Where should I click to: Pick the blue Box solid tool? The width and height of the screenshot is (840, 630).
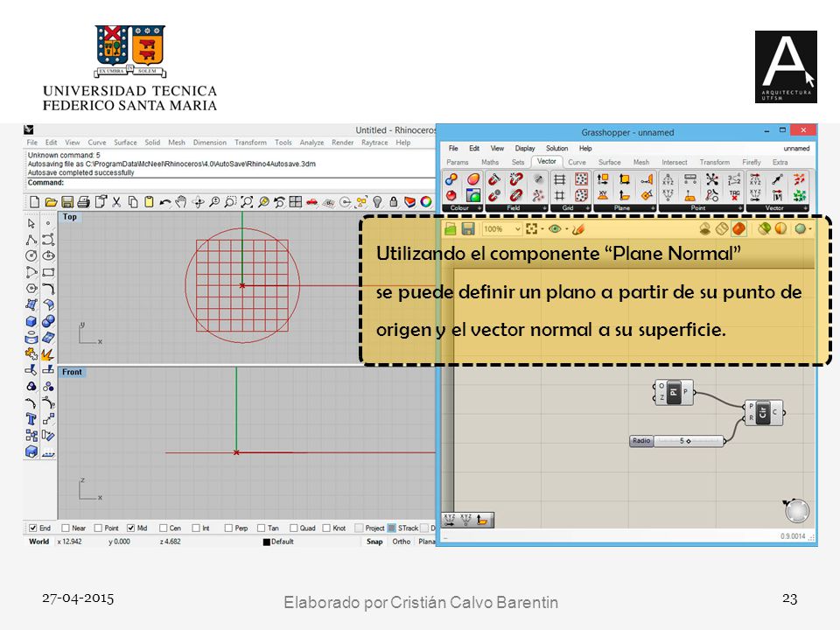tap(31, 321)
